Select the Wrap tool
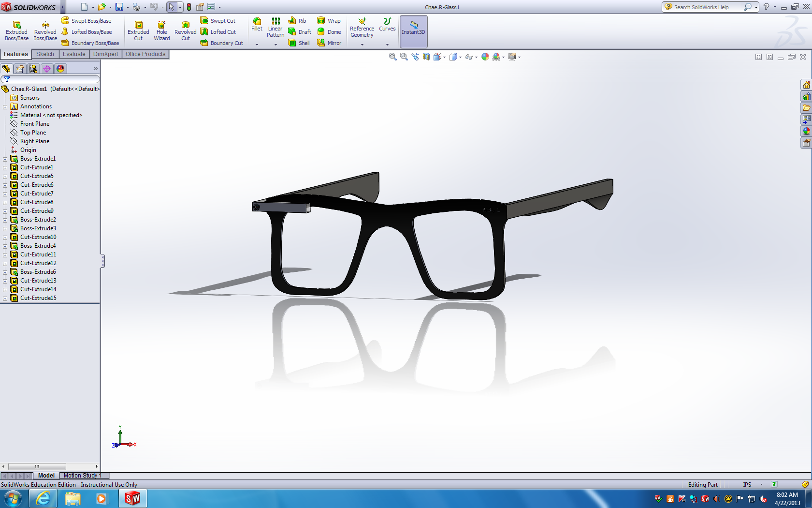 (329, 21)
